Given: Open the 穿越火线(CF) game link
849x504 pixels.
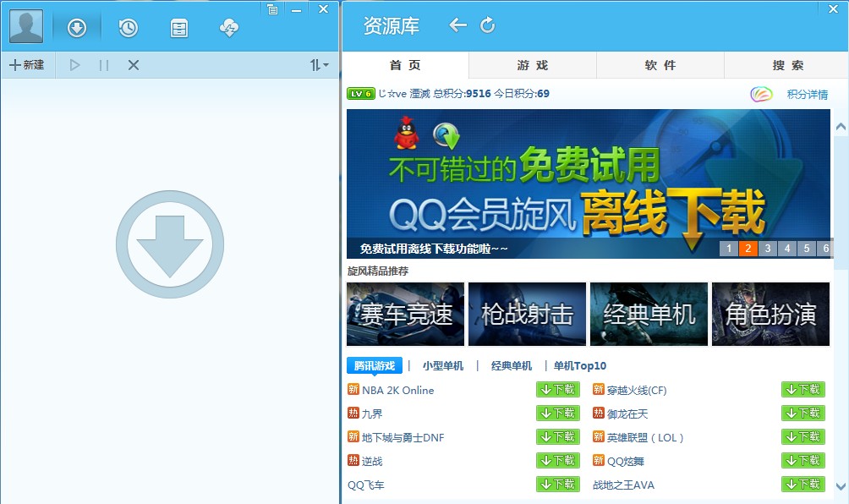Looking at the screenshot, I should pyautogui.click(x=637, y=391).
